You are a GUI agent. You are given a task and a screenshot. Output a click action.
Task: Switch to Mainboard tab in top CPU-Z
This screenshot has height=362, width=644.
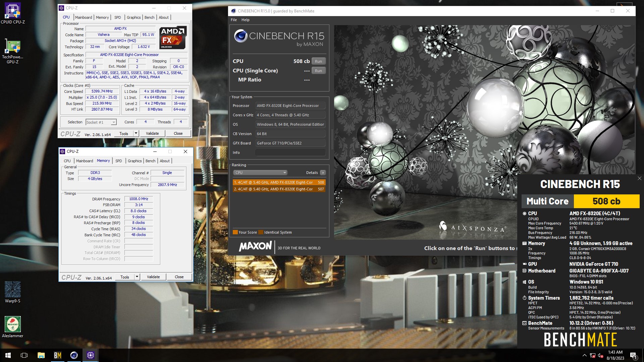point(84,17)
